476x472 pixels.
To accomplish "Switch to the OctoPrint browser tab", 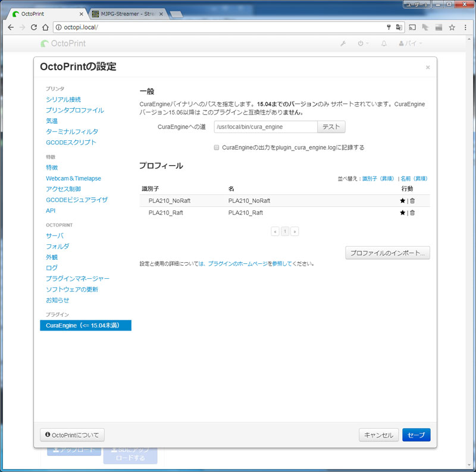I will 47,14.
